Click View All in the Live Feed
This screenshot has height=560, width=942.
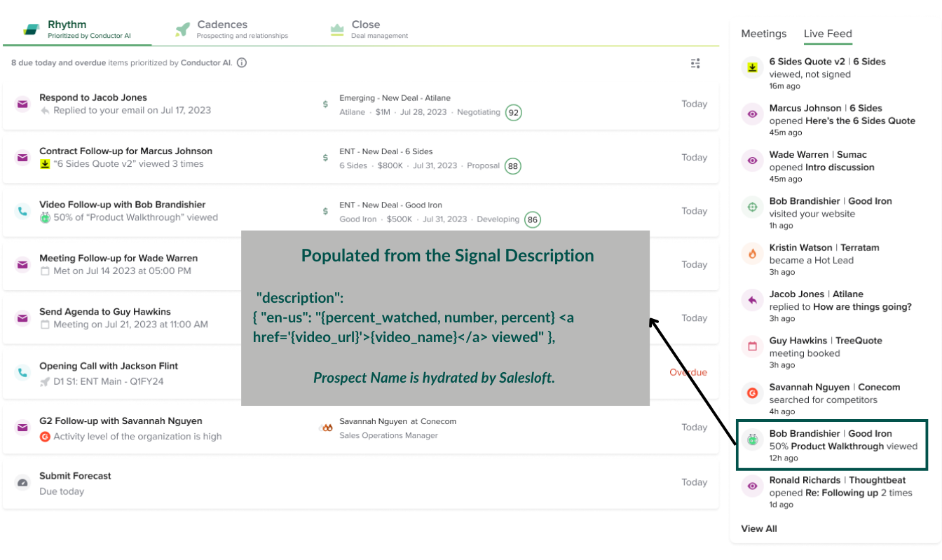click(758, 528)
